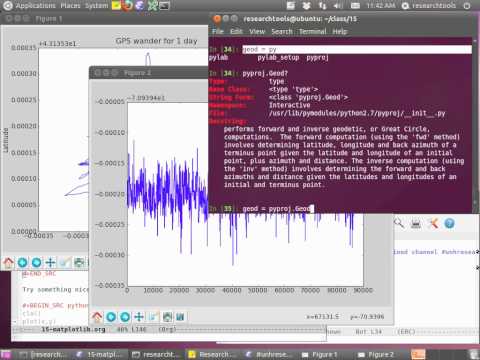Image resolution: width=480 pixels, height=360 pixels.
Task: Click the Figure 1 window title bar
Action: coord(104,19)
